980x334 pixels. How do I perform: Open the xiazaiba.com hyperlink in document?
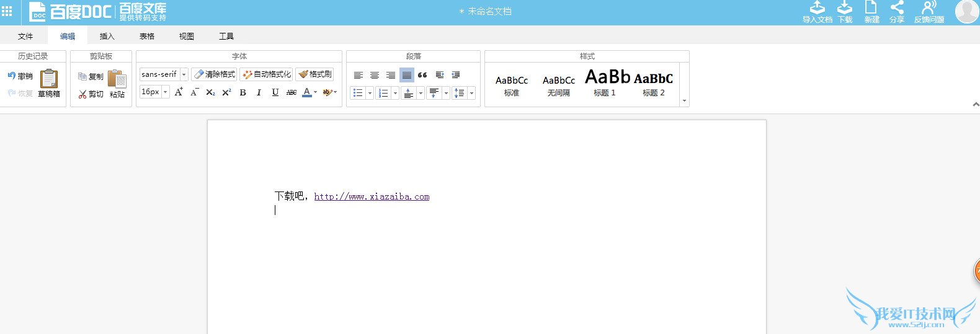(x=372, y=196)
